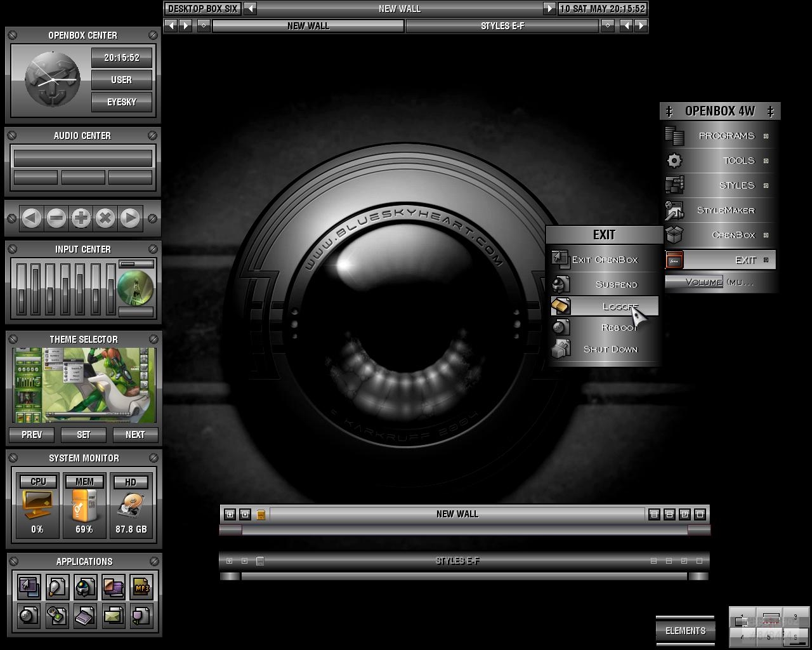Click the analog clock in Openbox Center
This screenshot has height=650, width=812.
(x=53, y=79)
